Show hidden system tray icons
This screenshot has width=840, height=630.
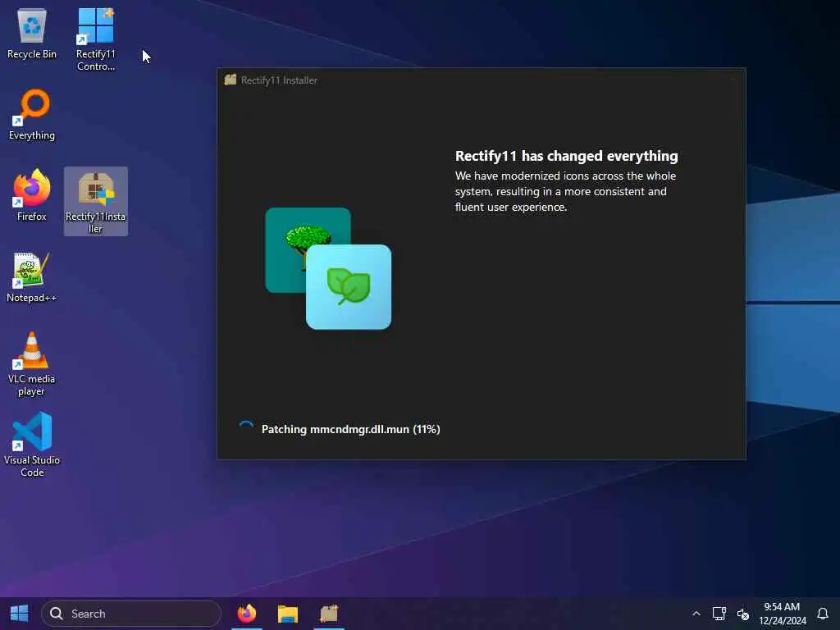(x=696, y=614)
